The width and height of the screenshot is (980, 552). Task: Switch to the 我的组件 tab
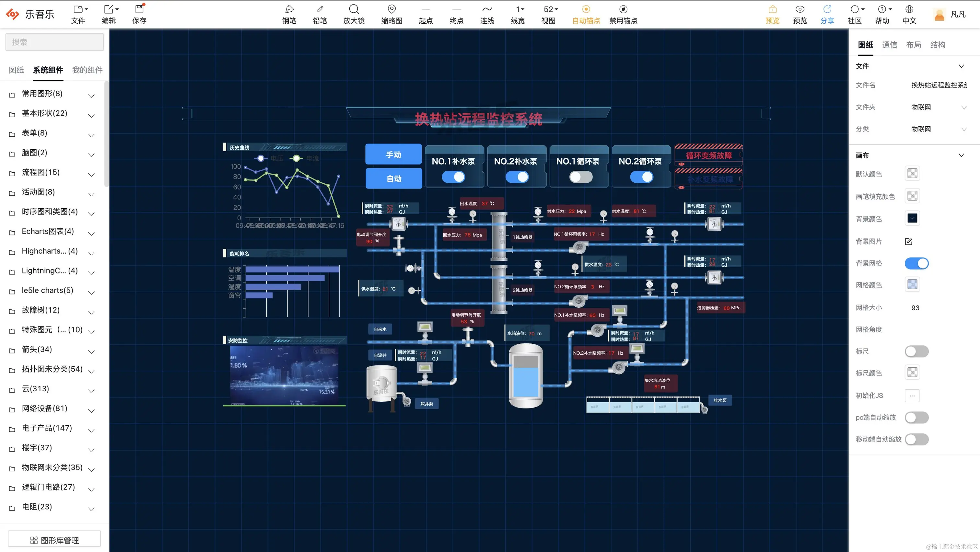coord(87,70)
